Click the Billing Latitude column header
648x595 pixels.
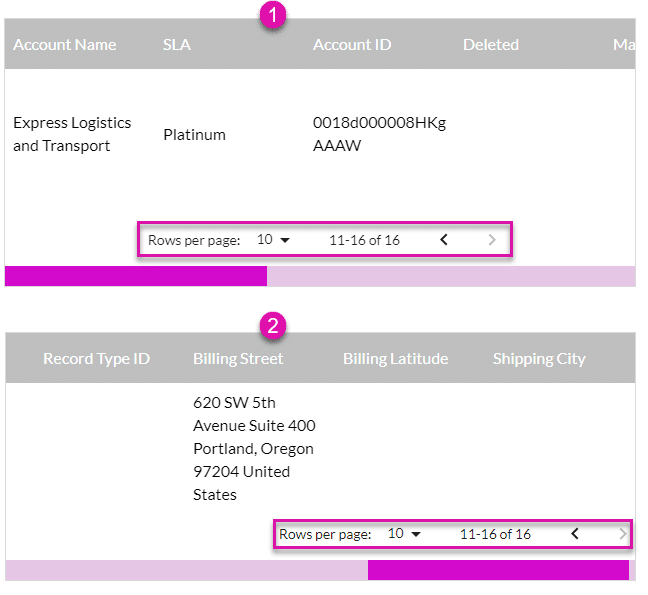(395, 359)
